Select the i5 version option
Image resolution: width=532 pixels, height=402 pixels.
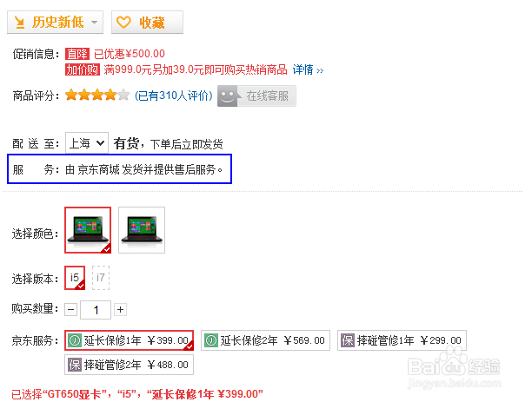[x=75, y=278]
